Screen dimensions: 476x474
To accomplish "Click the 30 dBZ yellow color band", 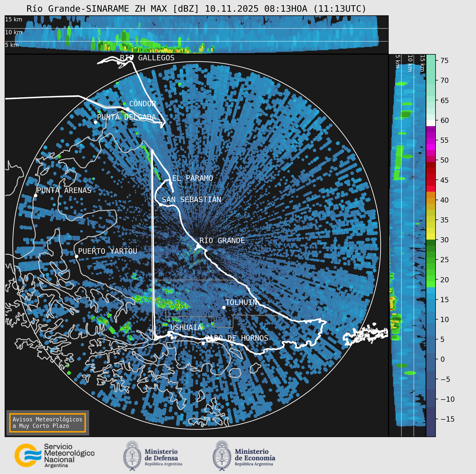I will (x=431, y=236).
